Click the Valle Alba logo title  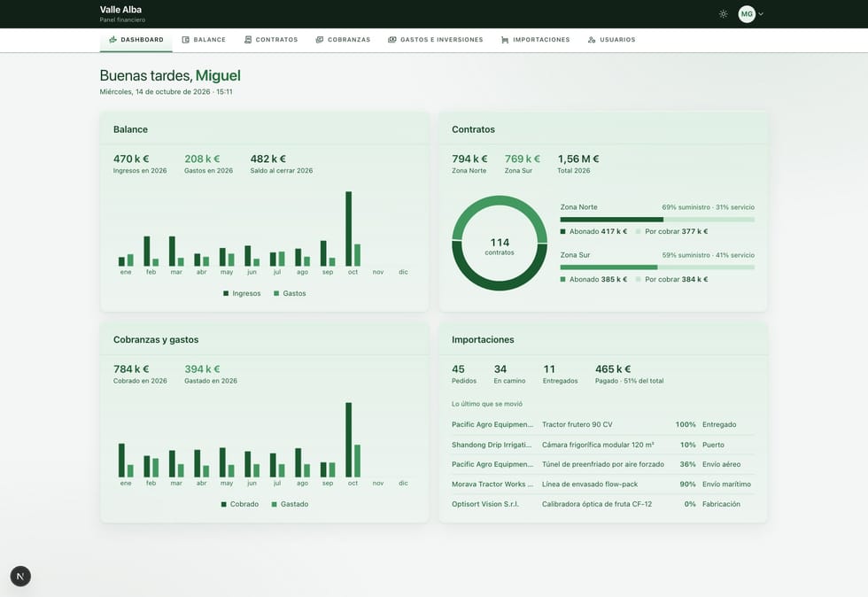[120, 10]
